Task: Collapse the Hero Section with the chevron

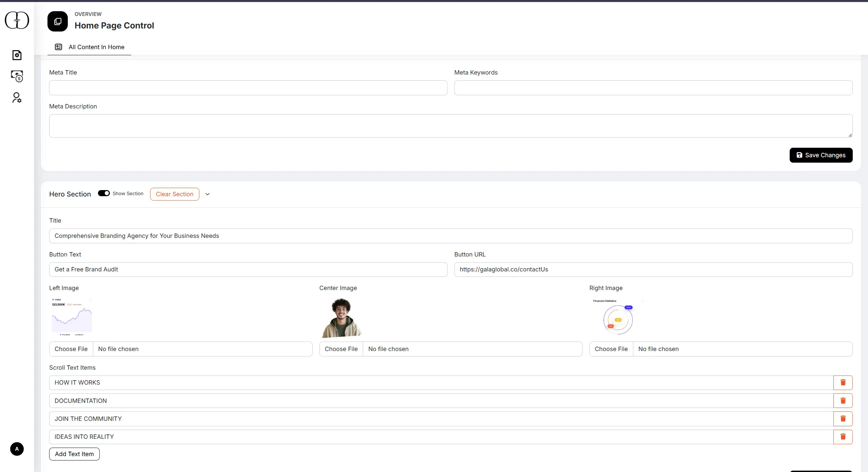Action: click(x=208, y=194)
